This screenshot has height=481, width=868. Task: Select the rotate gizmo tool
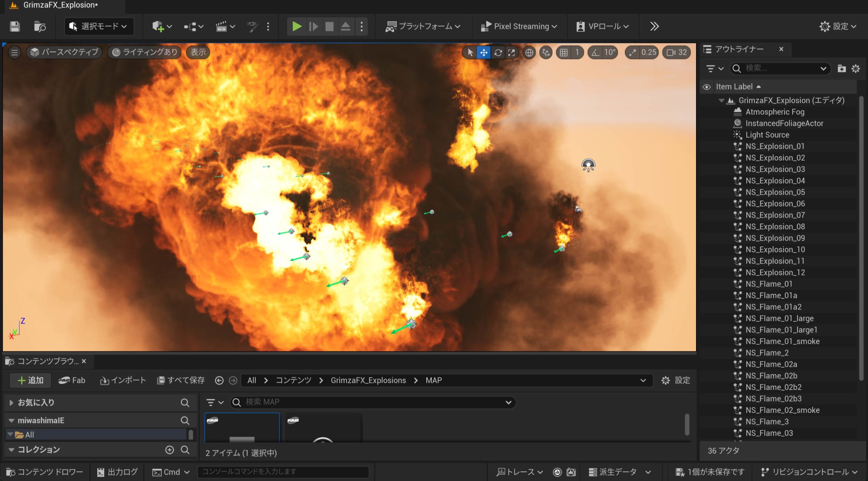click(x=498, y=53)
